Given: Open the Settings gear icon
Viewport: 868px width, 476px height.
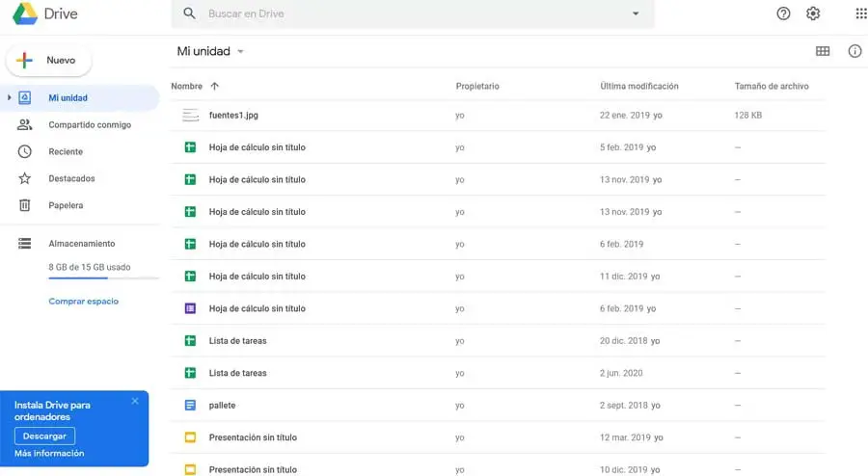Looking at the screenshot, I should pyautogui.click(x=813, y=13).
